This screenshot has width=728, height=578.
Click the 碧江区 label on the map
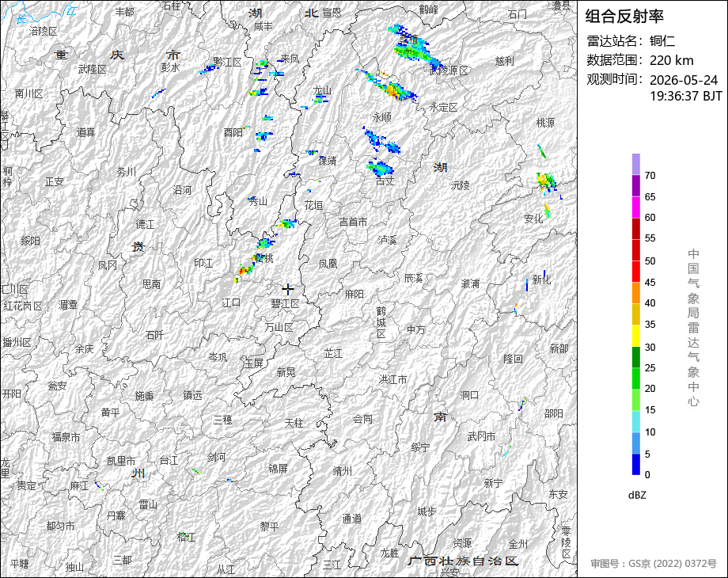pyautogui.click(x=286, y=303)
